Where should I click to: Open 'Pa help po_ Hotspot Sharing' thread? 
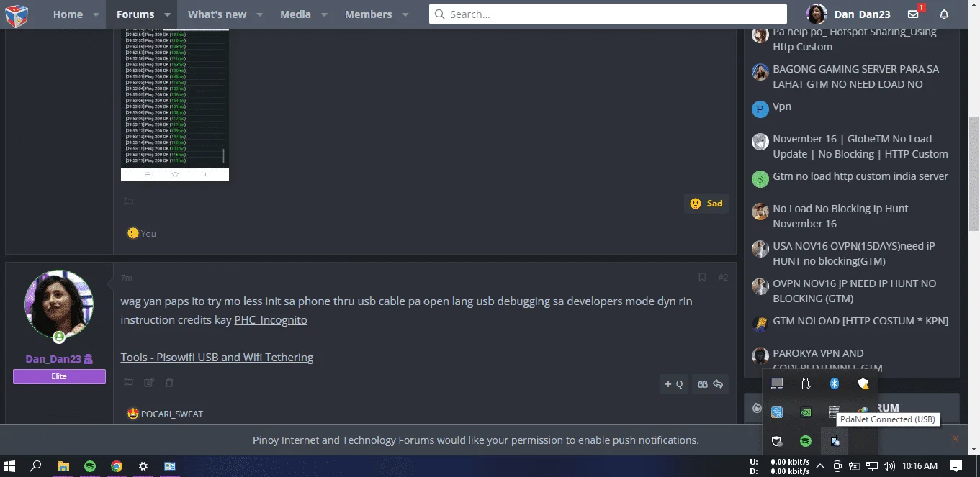855,39
